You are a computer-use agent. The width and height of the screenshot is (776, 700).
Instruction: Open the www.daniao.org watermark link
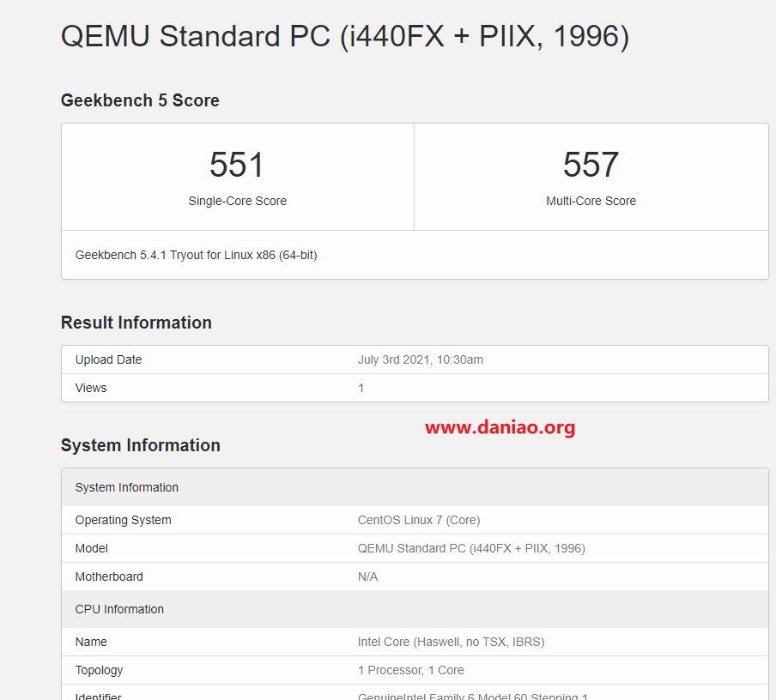[500, 427]
